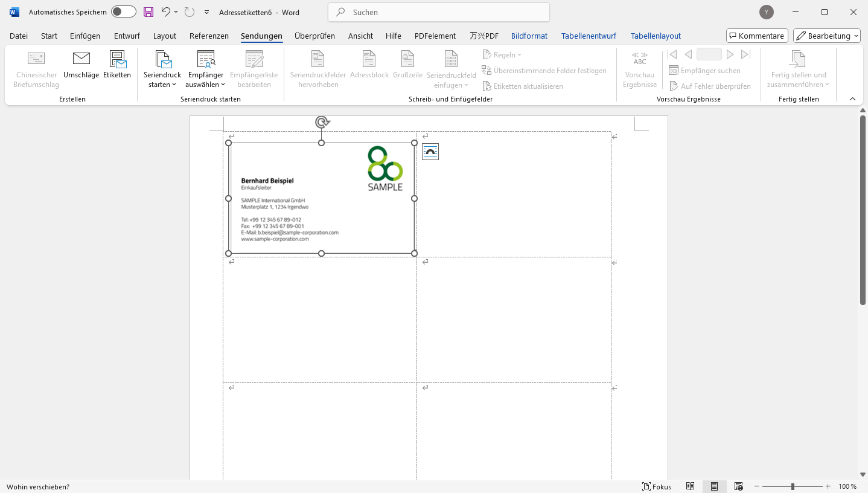Switch to Web Layout view icon
This screenshot has height=493, width=868.
pyautogui.click(x=738, y=486)
